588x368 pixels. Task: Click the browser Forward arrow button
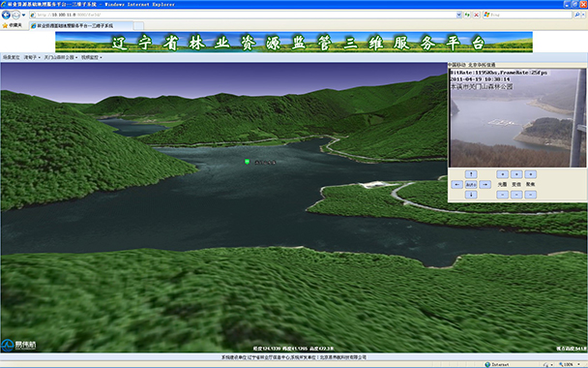15,15
